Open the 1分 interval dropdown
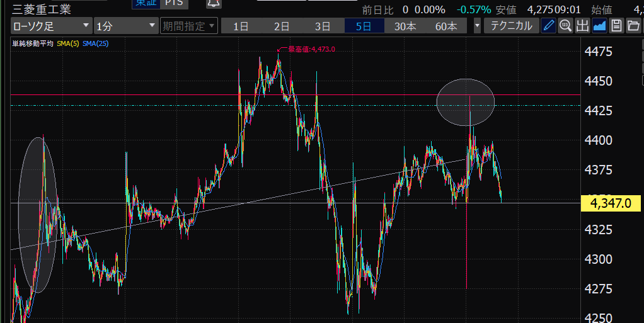This screenshot has height=323, width=644. [x=125, y=26]
